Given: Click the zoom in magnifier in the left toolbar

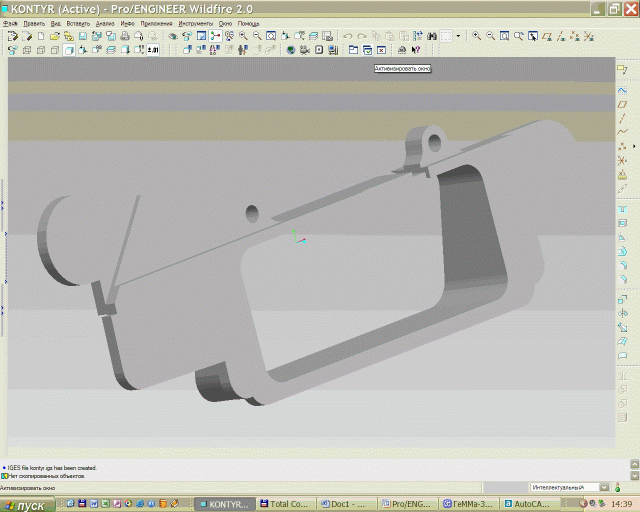Looking at the screenshot, I should tap(243, 36).
